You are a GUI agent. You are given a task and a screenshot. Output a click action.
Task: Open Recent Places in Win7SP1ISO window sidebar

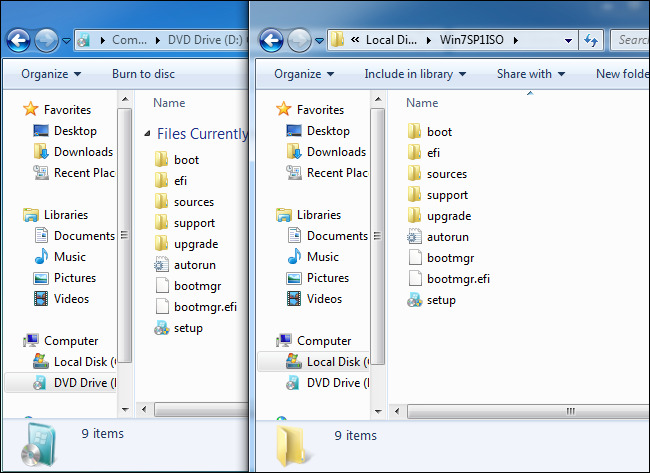(x=327, y=172)
